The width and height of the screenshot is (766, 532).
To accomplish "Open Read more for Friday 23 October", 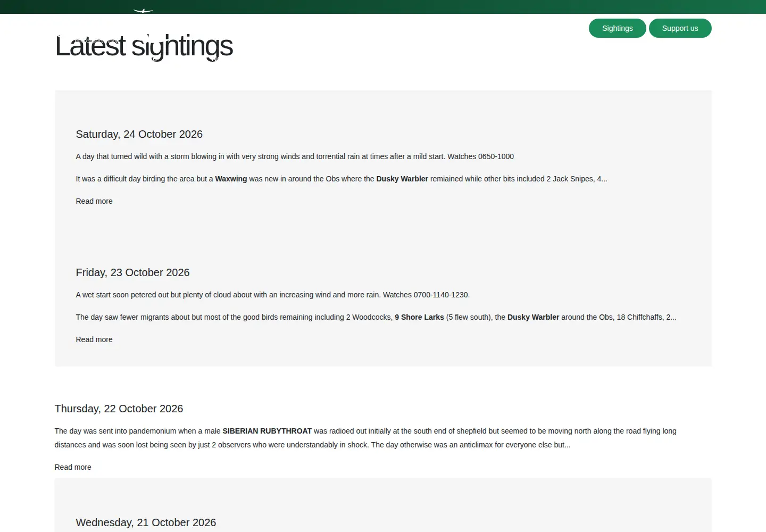I will coord(94,339).
